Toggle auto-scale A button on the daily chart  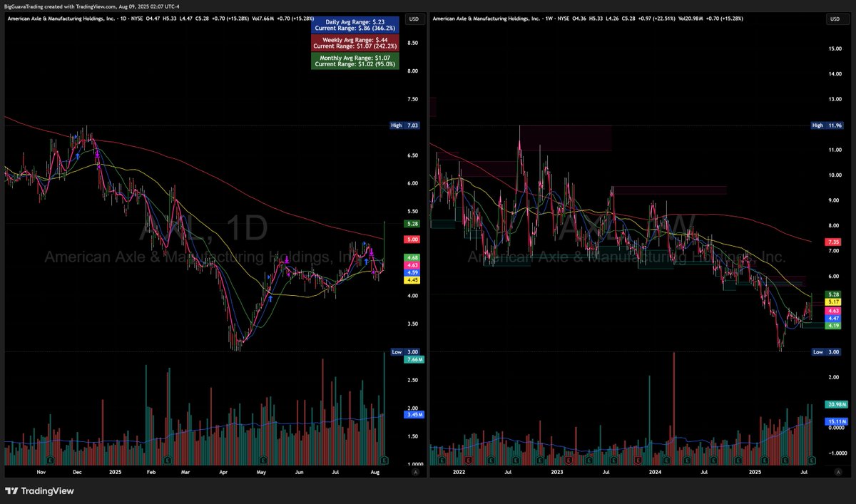pos(416,472)
